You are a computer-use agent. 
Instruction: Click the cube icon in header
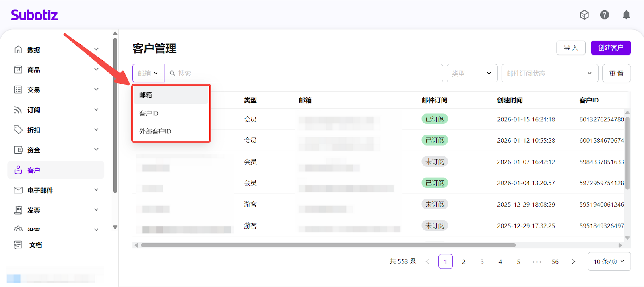tap(584, 15)
